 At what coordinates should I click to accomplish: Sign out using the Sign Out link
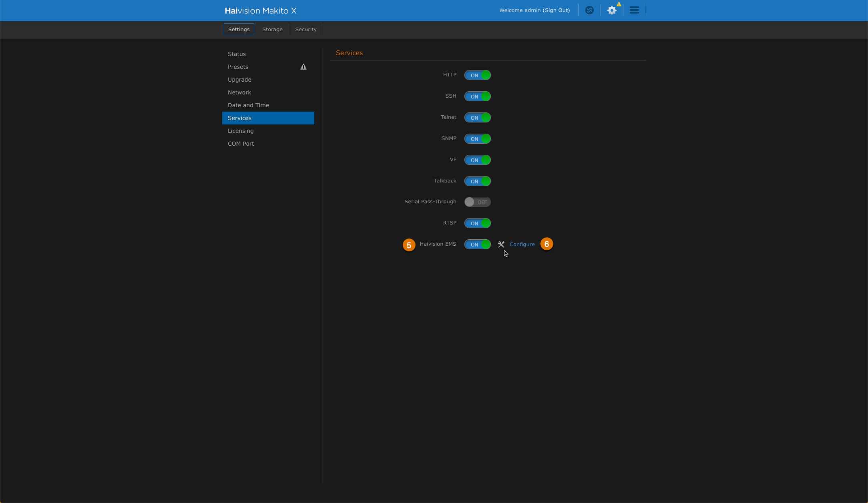(x=557, y=10)
